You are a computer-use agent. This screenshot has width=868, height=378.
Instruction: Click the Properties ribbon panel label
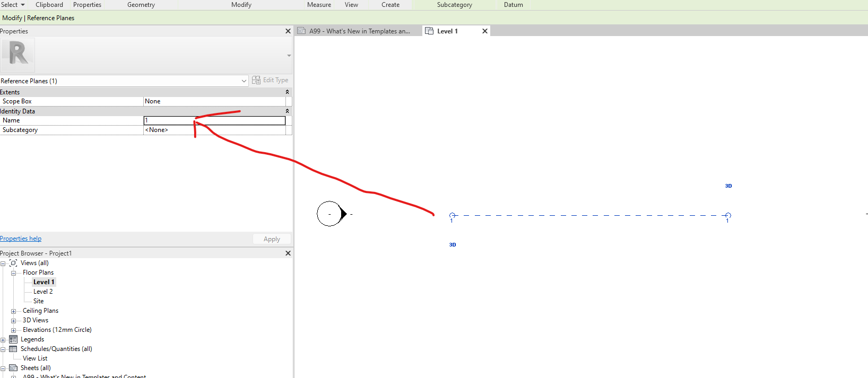(87, 5)
